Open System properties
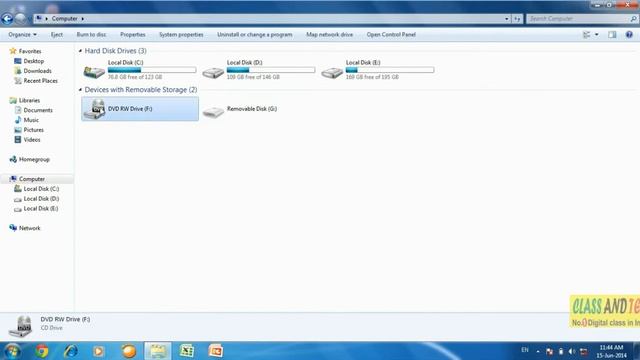The height and width of the screenshot is (360, 640). point(181,35)
